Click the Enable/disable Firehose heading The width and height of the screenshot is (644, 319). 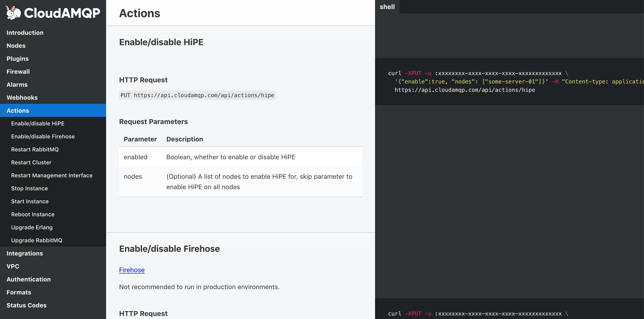pyautogui.click(x=170, y=249)
